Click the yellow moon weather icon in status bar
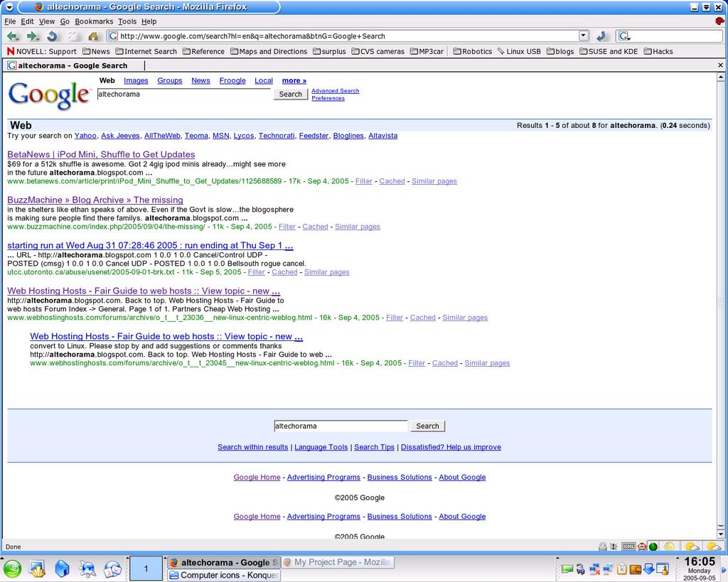 click(669, 546)
